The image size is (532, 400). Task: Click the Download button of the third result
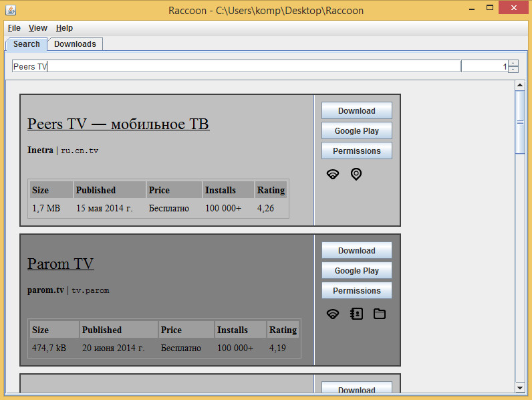click(357, 388)
